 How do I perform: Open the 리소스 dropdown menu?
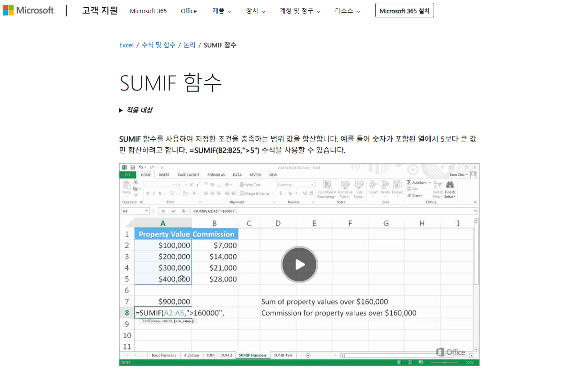(348, 11)
